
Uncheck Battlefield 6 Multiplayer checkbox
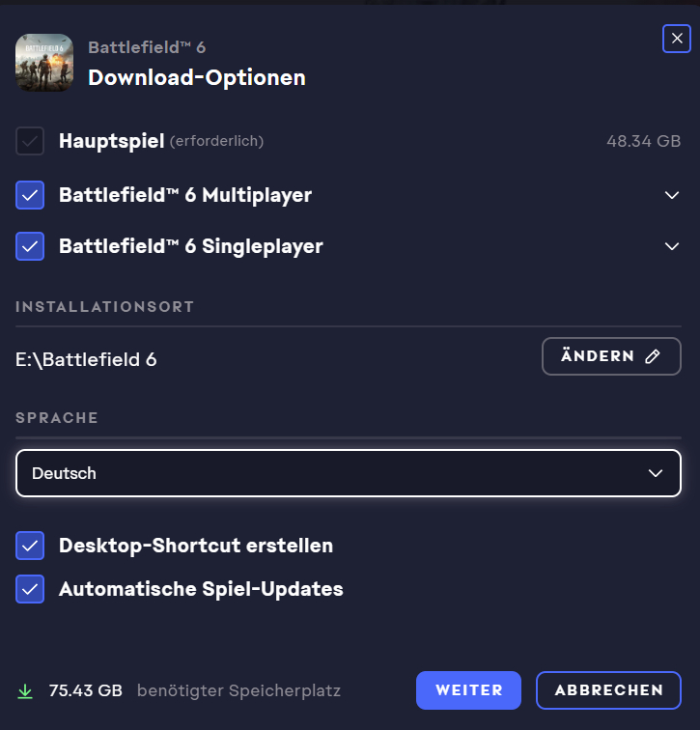click(x=30, y=195)
